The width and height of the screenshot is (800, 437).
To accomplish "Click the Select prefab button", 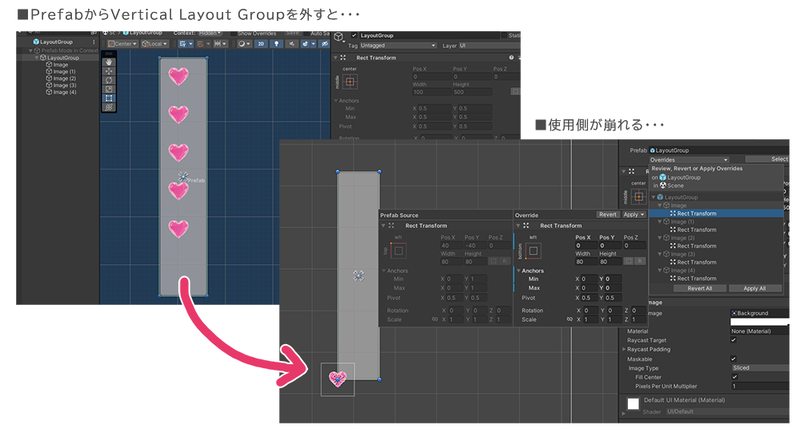I will coord(767,159).
